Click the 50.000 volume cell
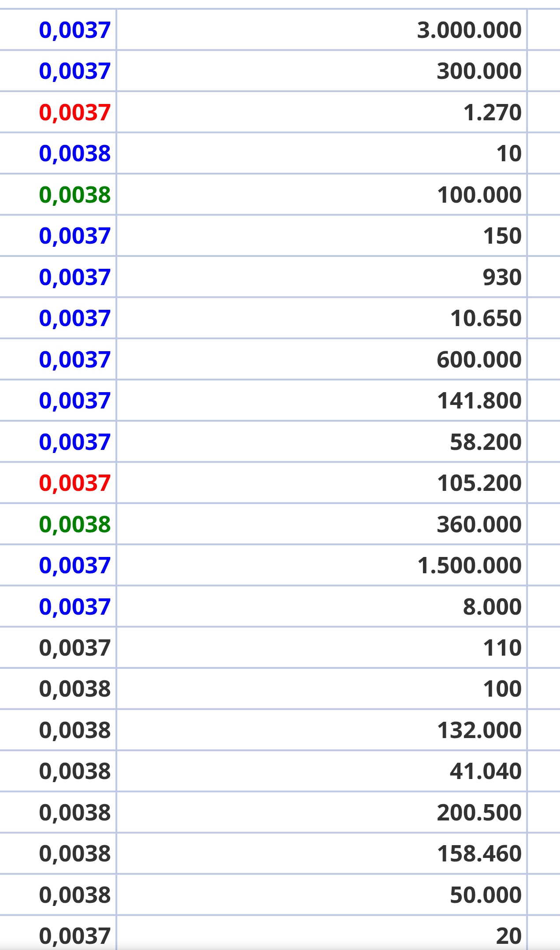The image size is (560, 950). (322, 895)
